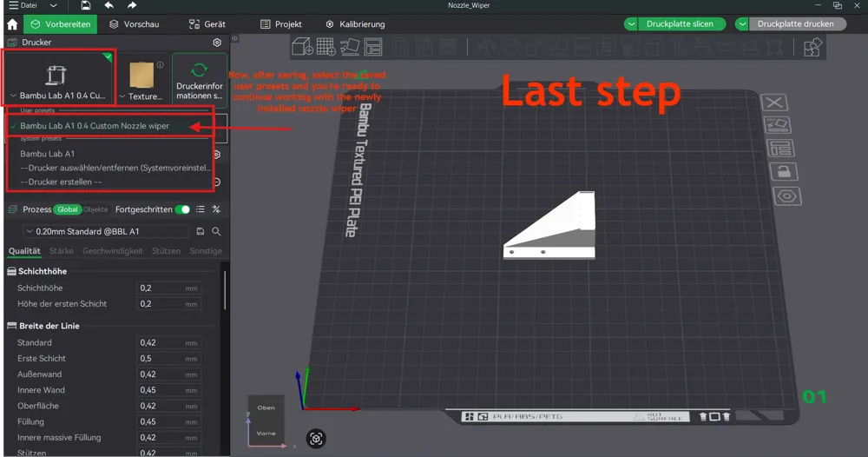Viewport: 868px width, 457px height.
Task: Click the Außenwand line width field
Action: (168, 374)
